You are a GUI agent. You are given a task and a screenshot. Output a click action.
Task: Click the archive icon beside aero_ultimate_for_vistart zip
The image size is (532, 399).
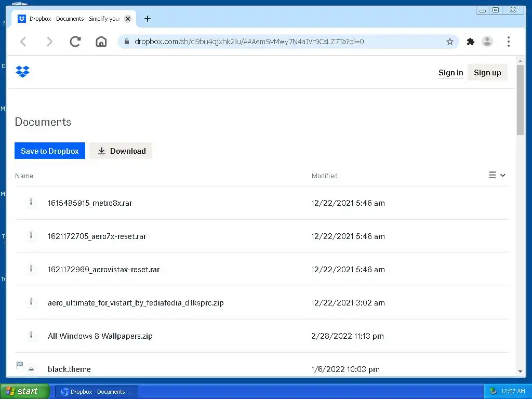(31, 302)
